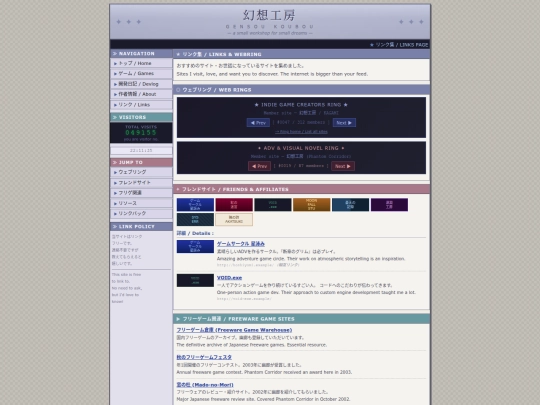
Task: Jump to フリゲ関連 section
Action: (141, 193)
